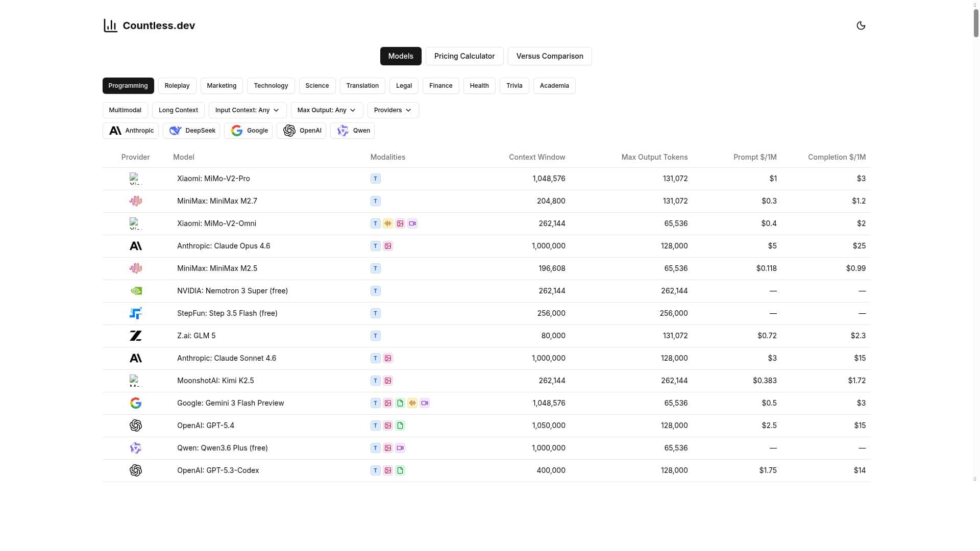This screenshot has height=551, width=980.
Task: Filter models by Qwen provider
Action: point(352,131)
